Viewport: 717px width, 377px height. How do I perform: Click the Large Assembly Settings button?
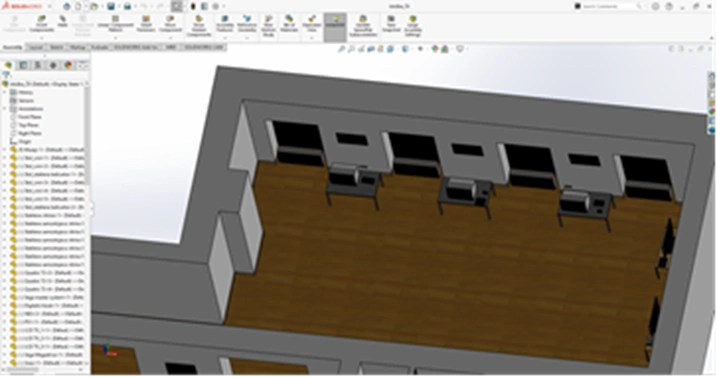[x=412, y=26]
